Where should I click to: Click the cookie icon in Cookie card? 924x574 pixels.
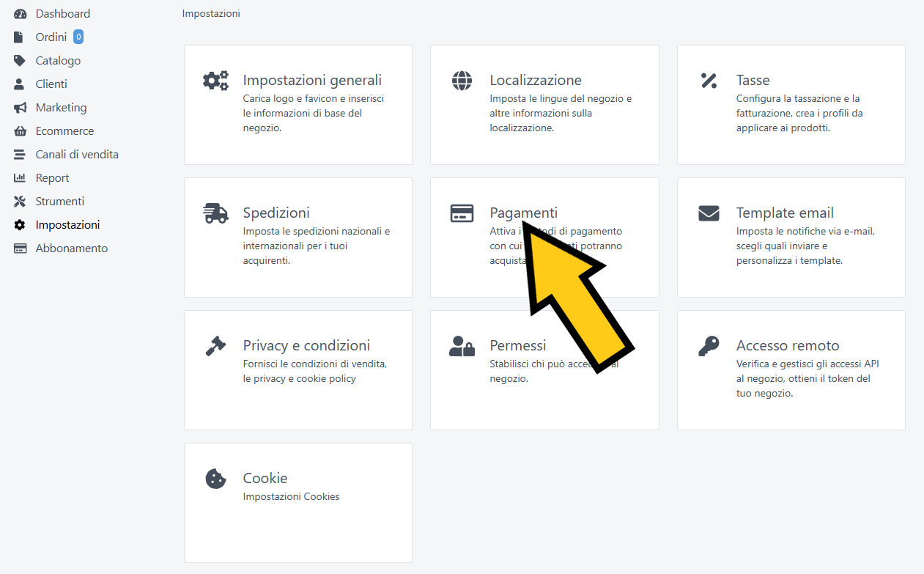(215, 479)
